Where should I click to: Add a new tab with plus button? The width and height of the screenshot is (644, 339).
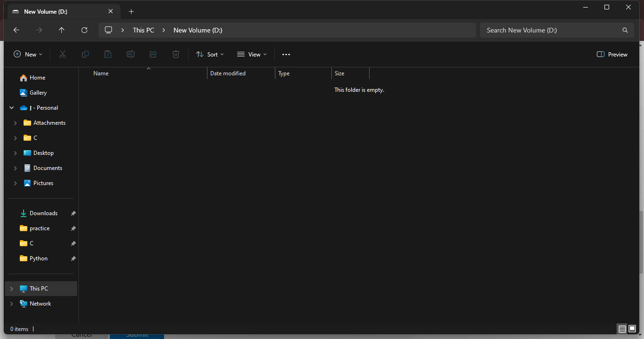132,12
